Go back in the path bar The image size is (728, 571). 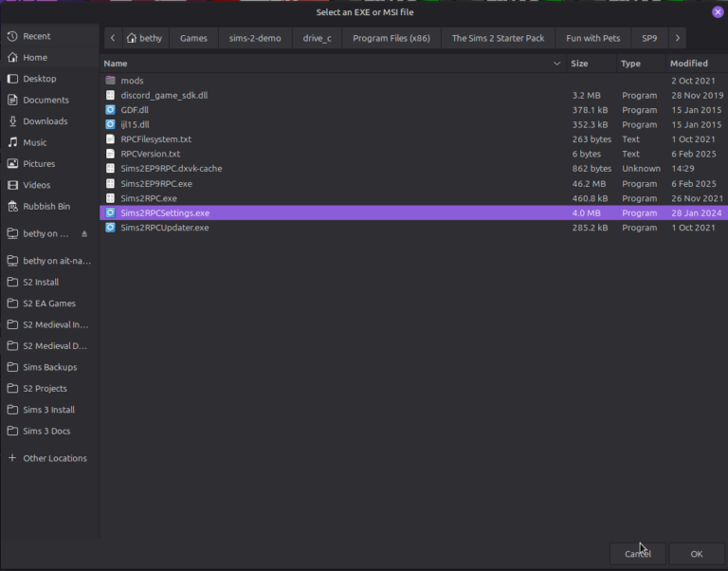[113, 38]
